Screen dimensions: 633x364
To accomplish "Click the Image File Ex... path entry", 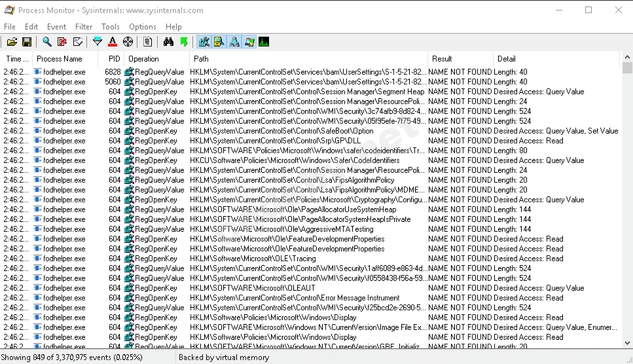I will [308, 327].
